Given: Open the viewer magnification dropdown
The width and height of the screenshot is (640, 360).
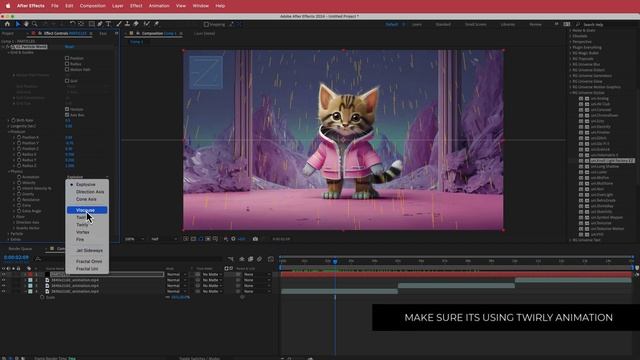Looking at the screenshot, I should coord(135,239).
